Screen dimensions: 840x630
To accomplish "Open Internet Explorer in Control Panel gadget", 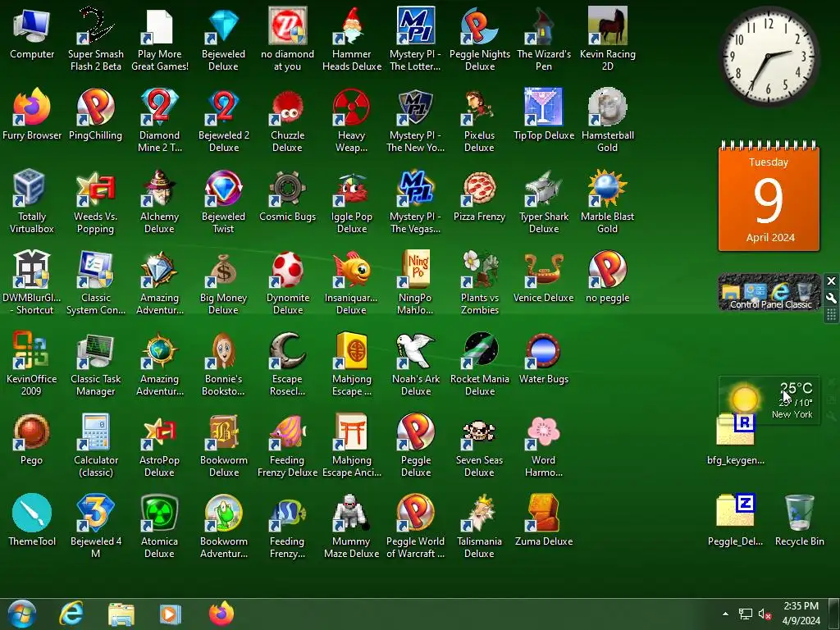I will pos(780,291).
